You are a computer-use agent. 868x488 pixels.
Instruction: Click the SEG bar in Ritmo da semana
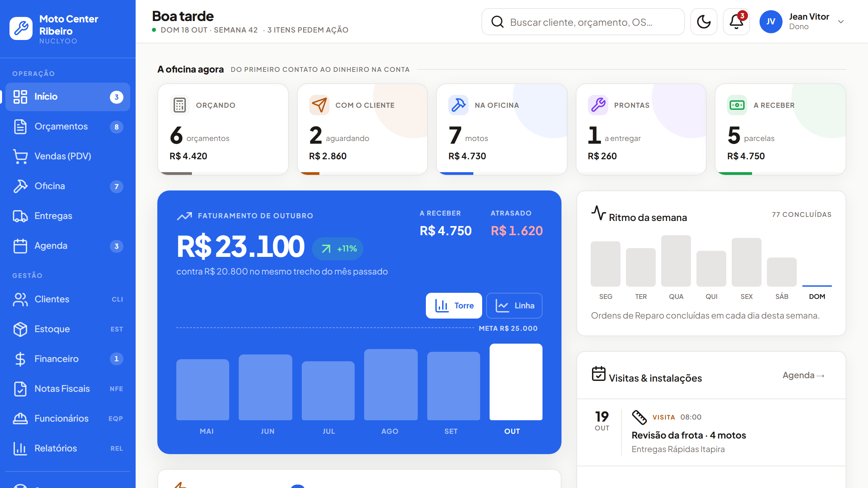pyautogui.click(x=606, y=264)
